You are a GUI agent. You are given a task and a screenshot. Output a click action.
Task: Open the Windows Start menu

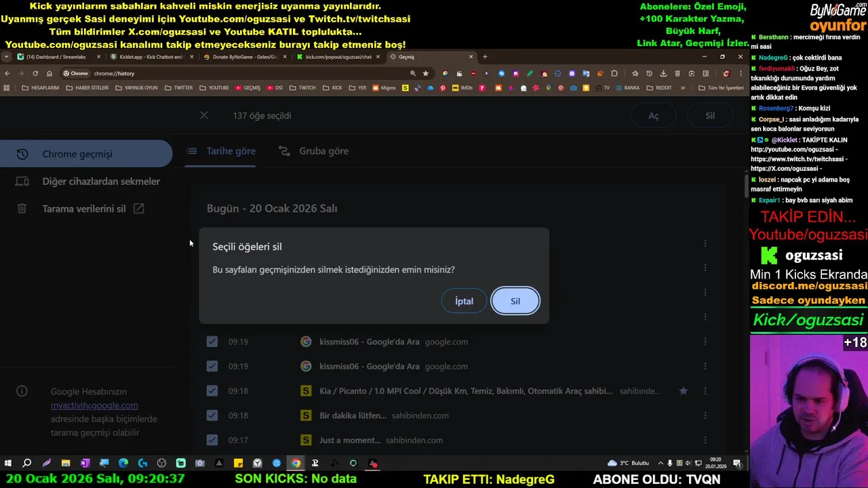coord(8,464)
